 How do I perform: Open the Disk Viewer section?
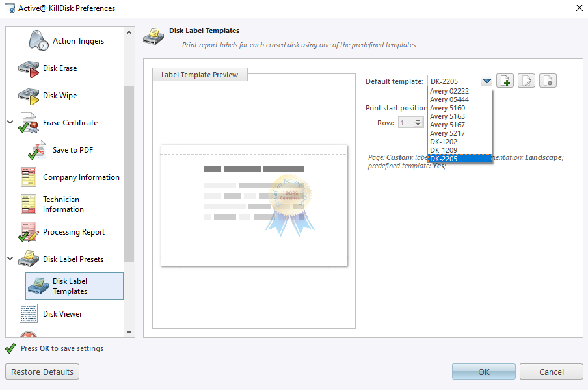pos(28,313)
